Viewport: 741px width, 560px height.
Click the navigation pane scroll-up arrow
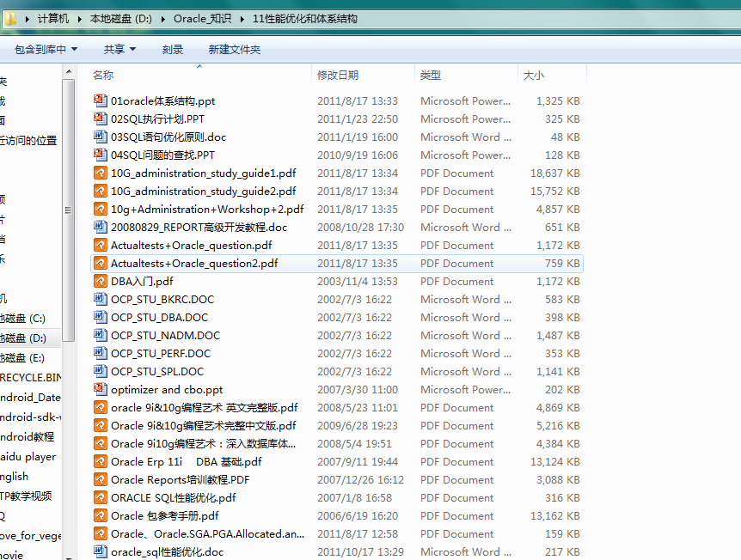click(x=69, y=72)
